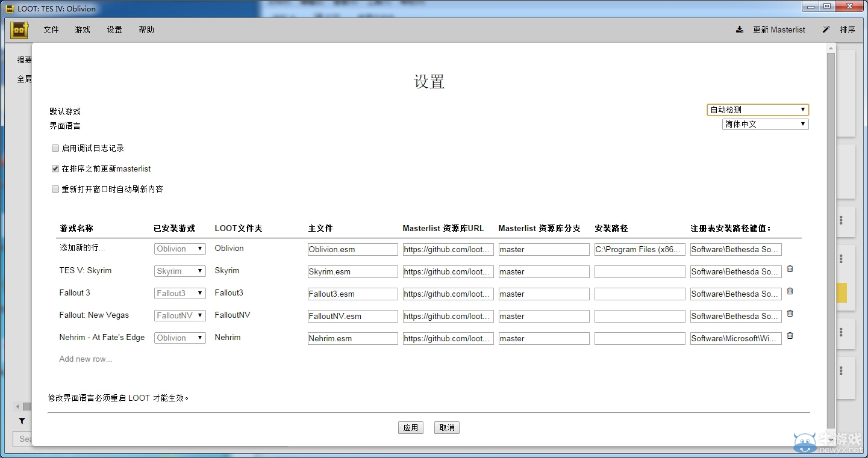Open installed game dropdown in 添加新的行 row
The image size is (868, 458).
pos(180,249)
